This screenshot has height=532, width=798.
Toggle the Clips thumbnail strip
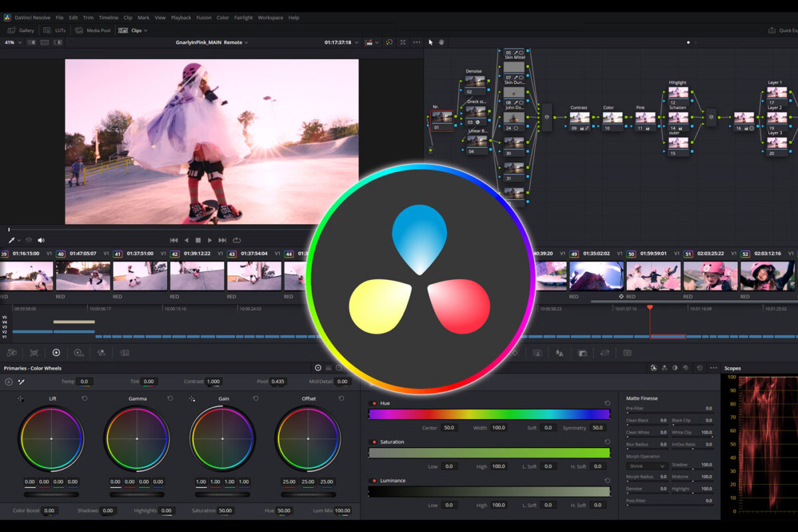tap(133, 31)
